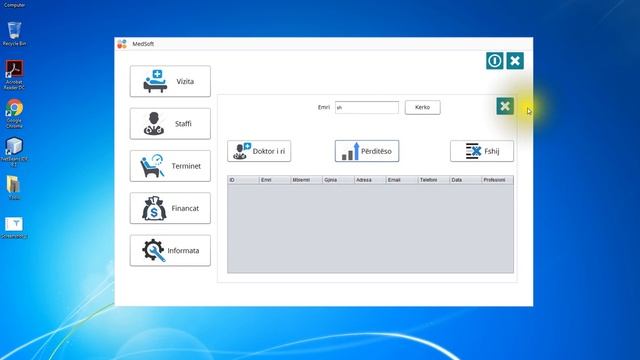
Task: Open the Informata settings section
Action: tap(170, 250)
